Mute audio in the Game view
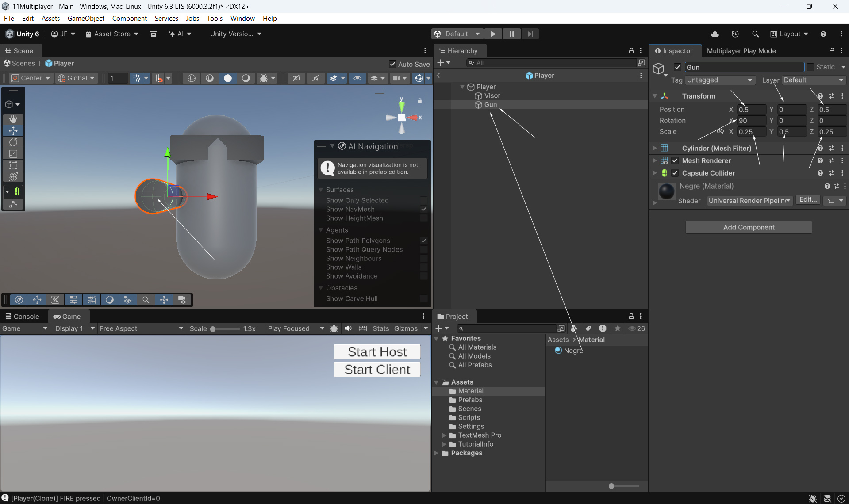The height and width of the screenshot is (504, 849). click(348, 328)
